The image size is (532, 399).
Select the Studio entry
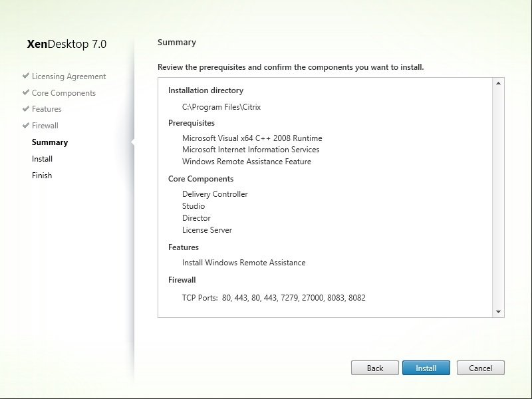(194, 206)
